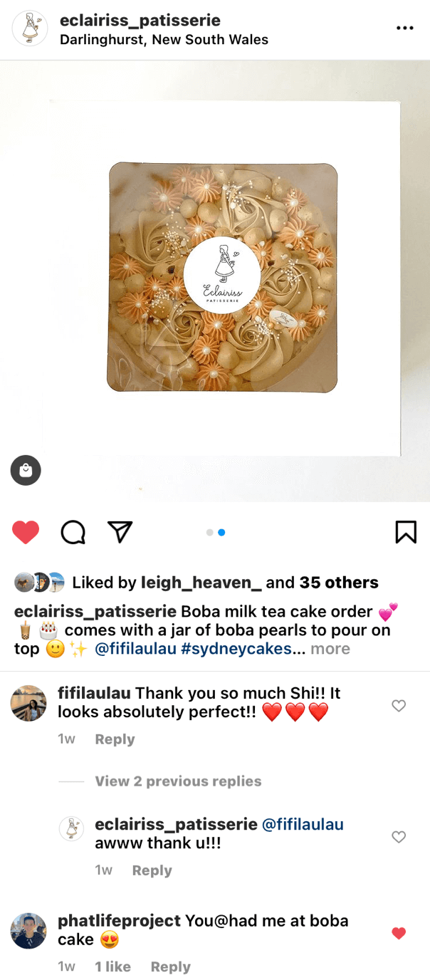The height and width of the screenshot is (980, 430).
Task: Go to the first carousel page dot
Action: 209,532
